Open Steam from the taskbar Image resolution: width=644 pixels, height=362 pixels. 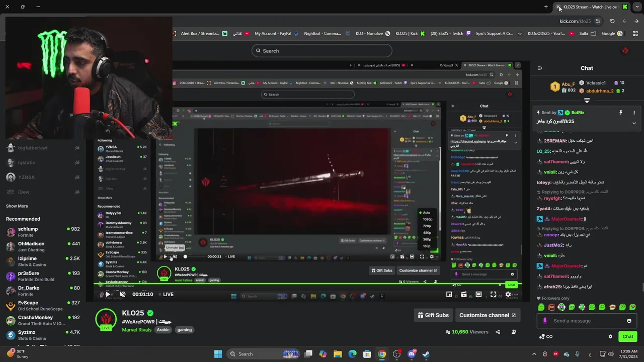[x=426, y=354]
